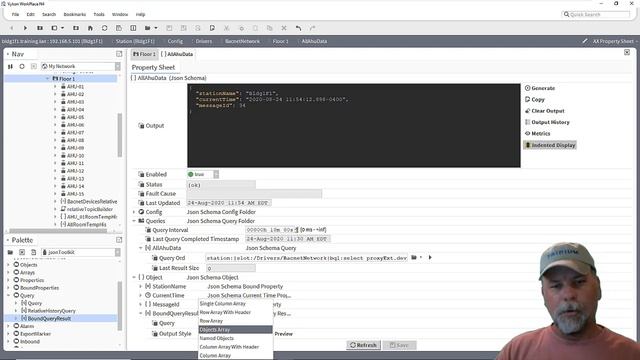Screen dimensions: 640x360
Task: Click Generate beside the Output panel
Action: pyautogui.click(x=540, y=88)
